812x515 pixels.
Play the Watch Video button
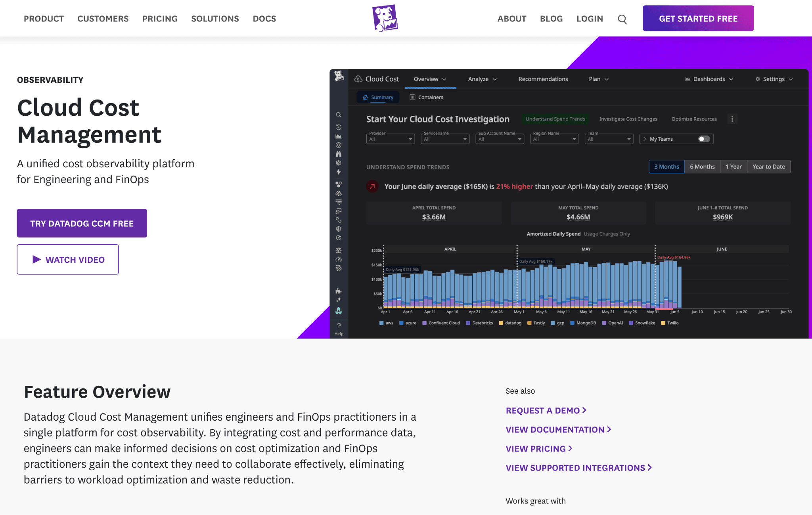pyautogui.click(x=67, y=259)
